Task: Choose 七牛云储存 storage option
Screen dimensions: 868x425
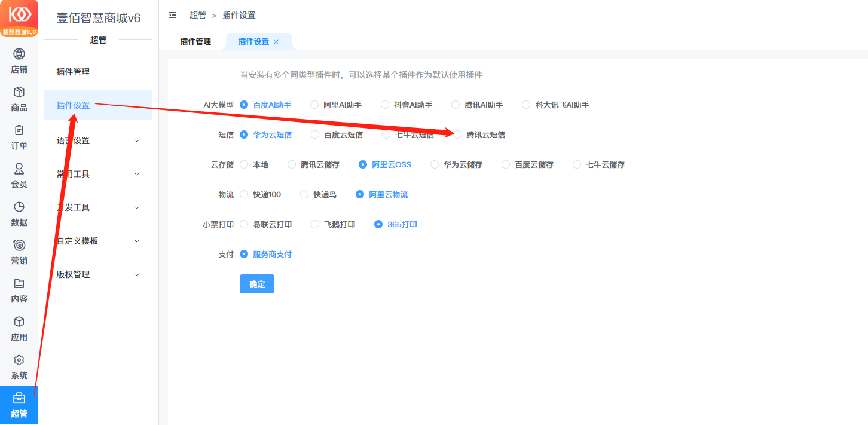Action: (x=577, y=164)
